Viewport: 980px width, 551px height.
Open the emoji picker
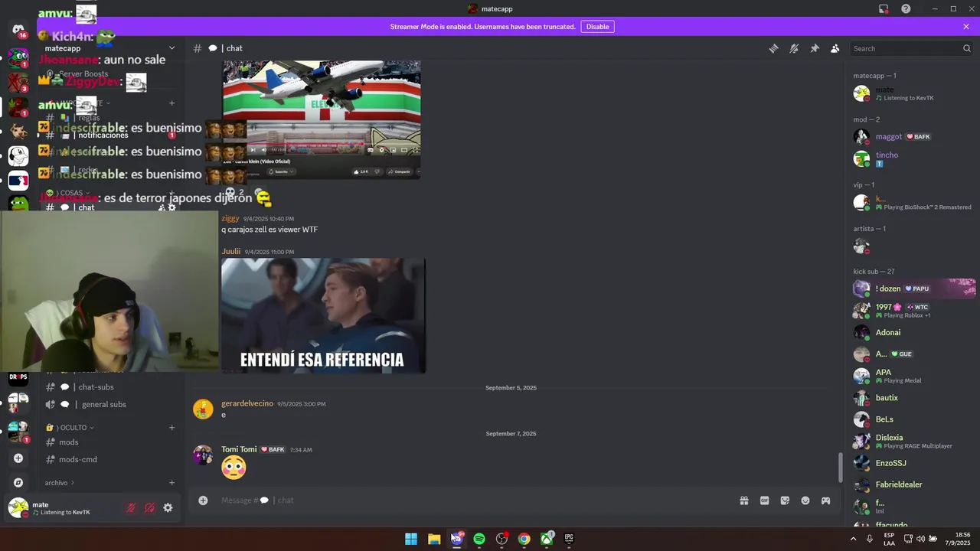[805, 500]
